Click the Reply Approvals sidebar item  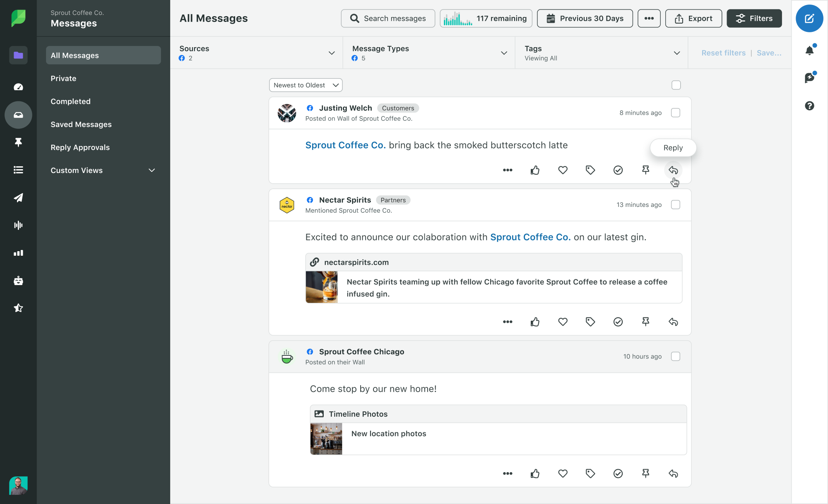(80, 147)
